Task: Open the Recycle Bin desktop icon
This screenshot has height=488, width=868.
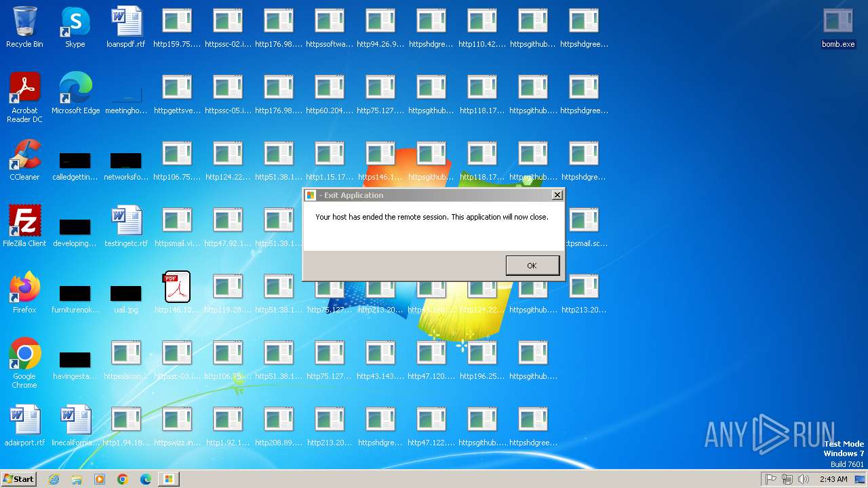Action: pos(24,27)
